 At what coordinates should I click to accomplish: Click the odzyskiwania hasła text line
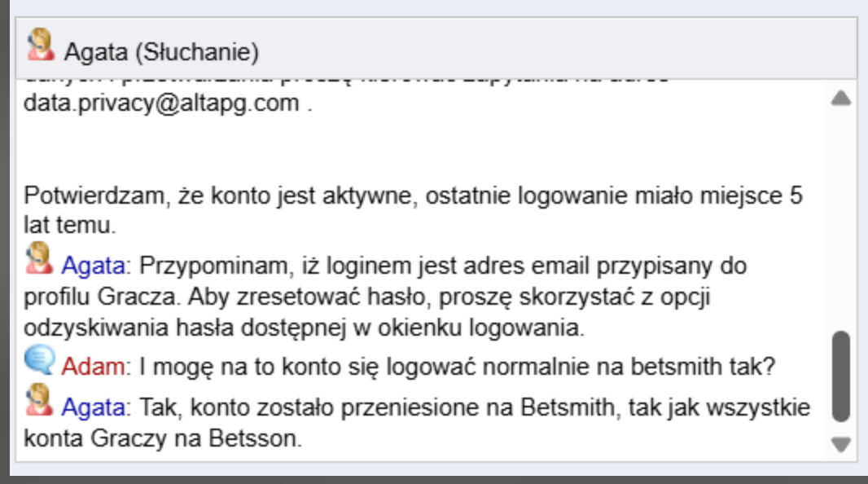tap(304, 328)
